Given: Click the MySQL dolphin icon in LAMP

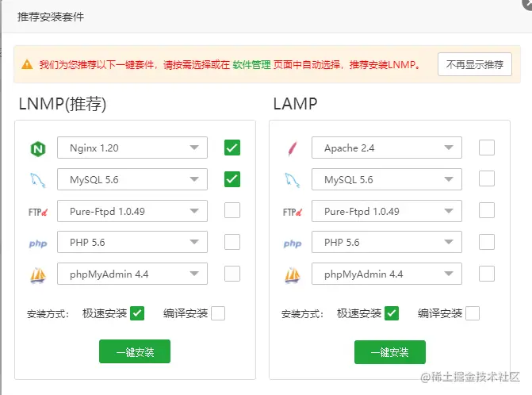Looking at the screenshot, I should pyautogui.click(x=293, y=180).
